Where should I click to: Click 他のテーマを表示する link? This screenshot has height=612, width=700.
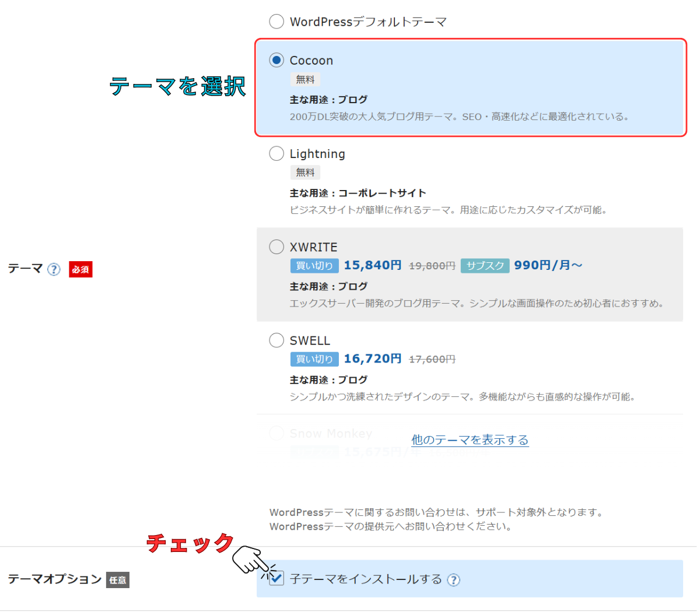[x=470, y=439]
